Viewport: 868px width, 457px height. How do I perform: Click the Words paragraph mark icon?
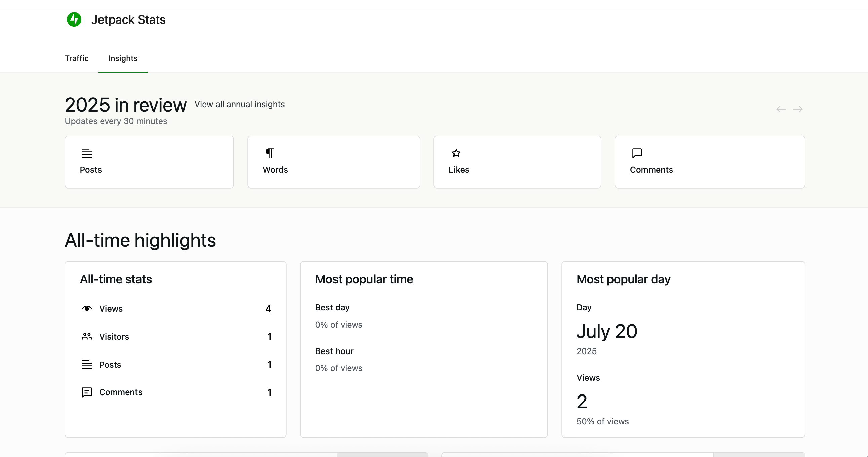pyautogui.click(x=270, y=153)
